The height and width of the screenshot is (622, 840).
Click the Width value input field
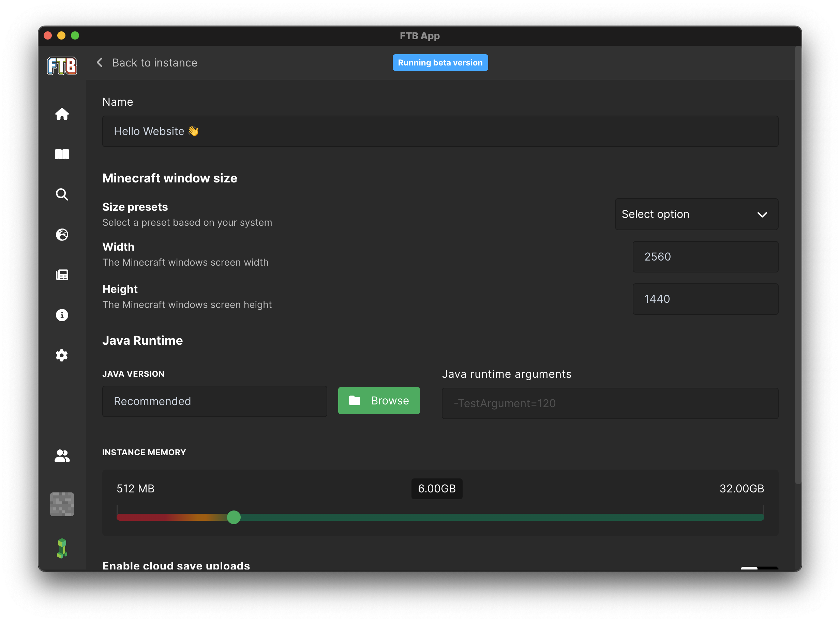pyautogui.click(x=705, y=256)
